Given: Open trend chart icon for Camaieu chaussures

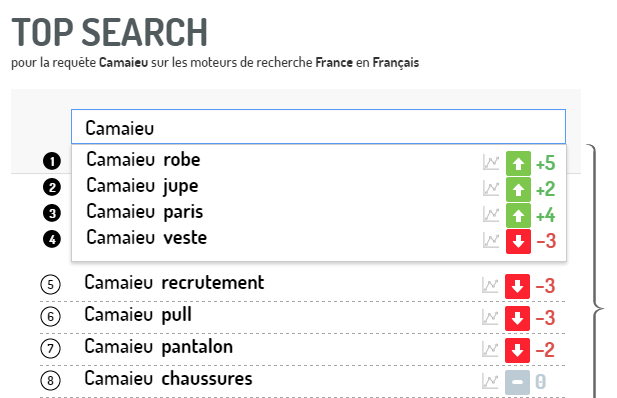Looking at the screenshot, I should [x=490, y=381].
